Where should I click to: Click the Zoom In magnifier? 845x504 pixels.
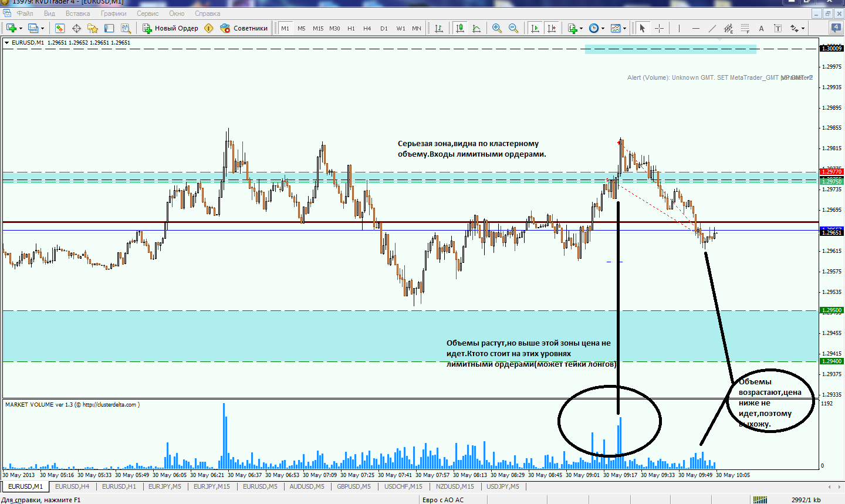click(497, 28)
